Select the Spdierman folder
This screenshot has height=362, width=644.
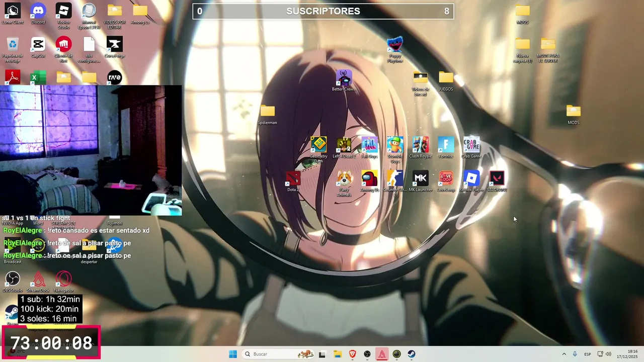pyautogui.click(x=268, y=114)
